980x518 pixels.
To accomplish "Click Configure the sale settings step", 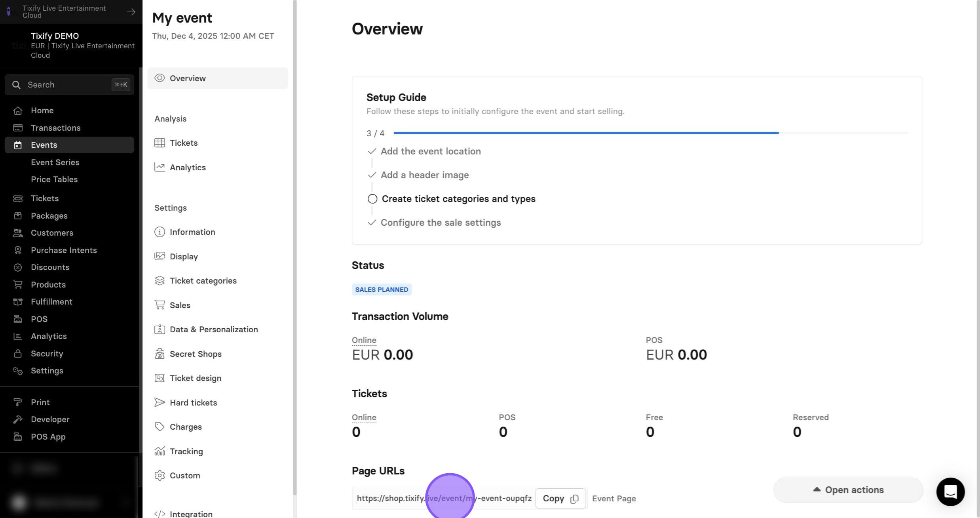I will (441, 223).
